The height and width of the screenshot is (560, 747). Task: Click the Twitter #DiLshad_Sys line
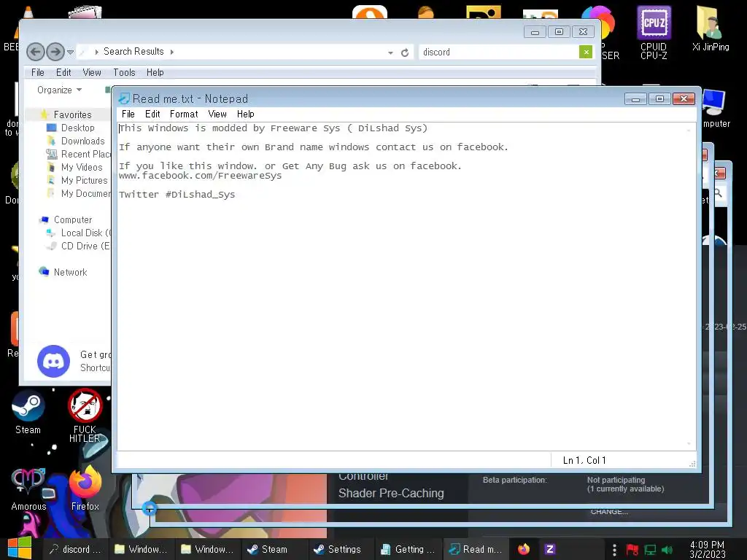point(177,194)
